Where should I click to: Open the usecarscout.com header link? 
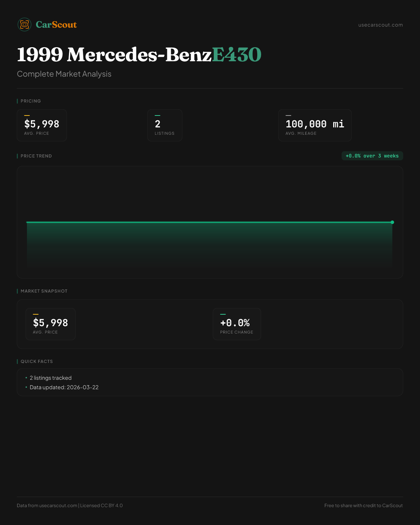coord(380,25)
